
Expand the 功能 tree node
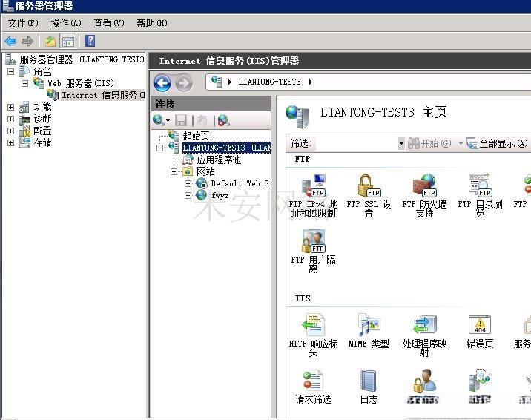[x=11, y=108]
